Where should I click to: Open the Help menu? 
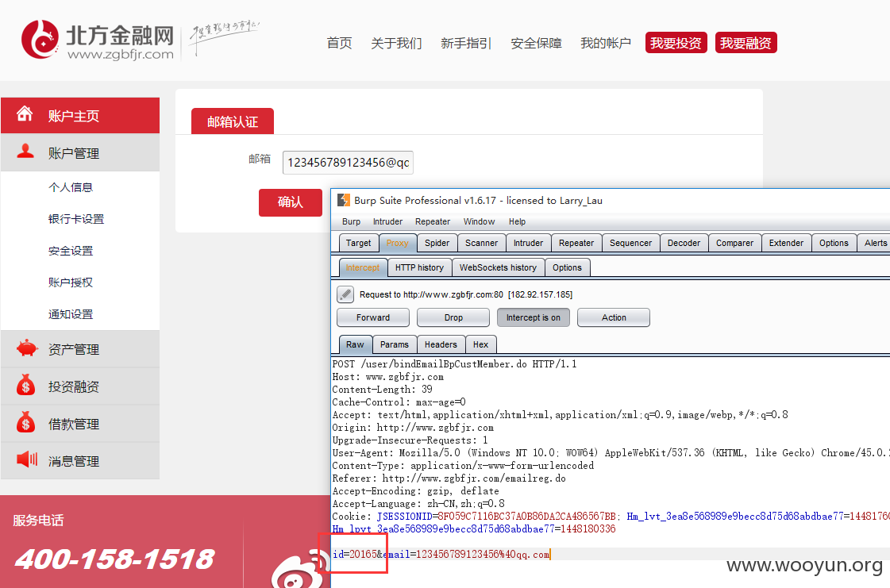pos(517,221)
